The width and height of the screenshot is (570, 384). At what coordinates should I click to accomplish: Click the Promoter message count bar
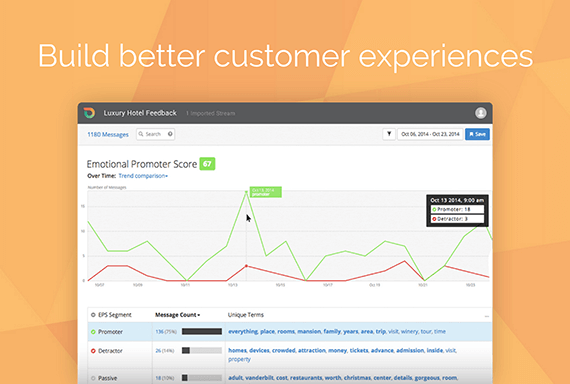[x=202, y=331]
